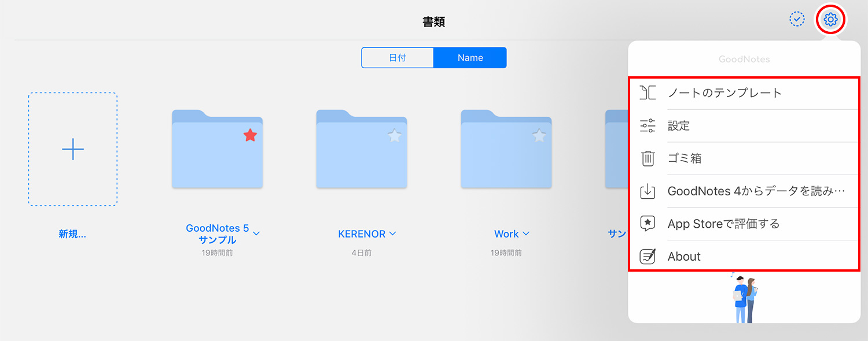Expand the KERENOR folder chevron
Screen dimensions: 868x341
(x=393, y=233)
